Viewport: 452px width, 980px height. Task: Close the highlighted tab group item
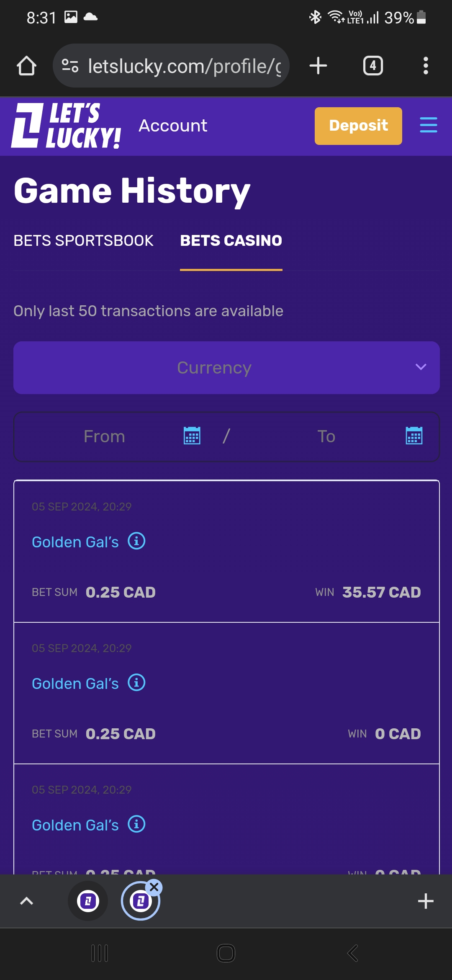coord(154,887)
